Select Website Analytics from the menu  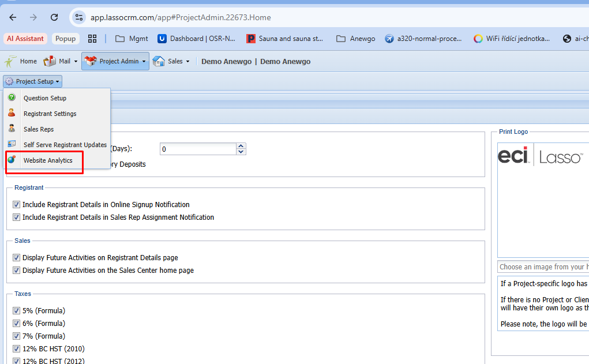click(48, 160)
